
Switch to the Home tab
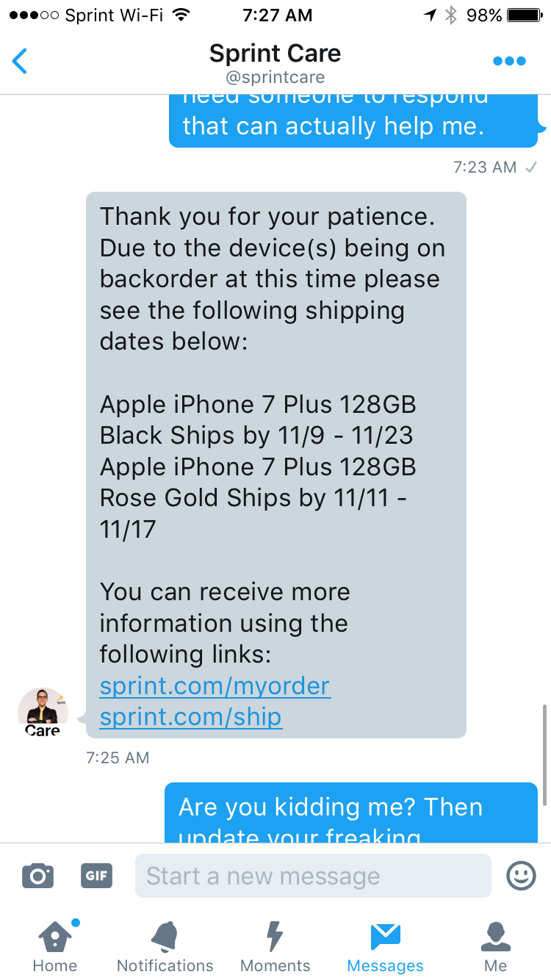pos(55,946)
